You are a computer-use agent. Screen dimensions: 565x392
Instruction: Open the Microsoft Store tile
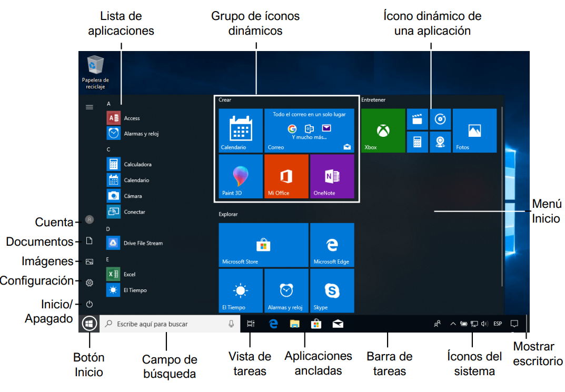click(263, 245)
